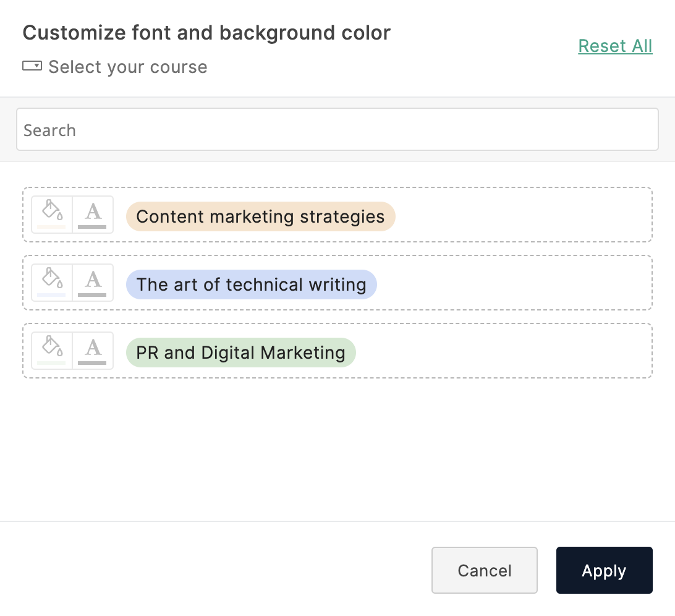
Task: Set font color for PR and Digital Marketing
Action: tap(93, 350)
